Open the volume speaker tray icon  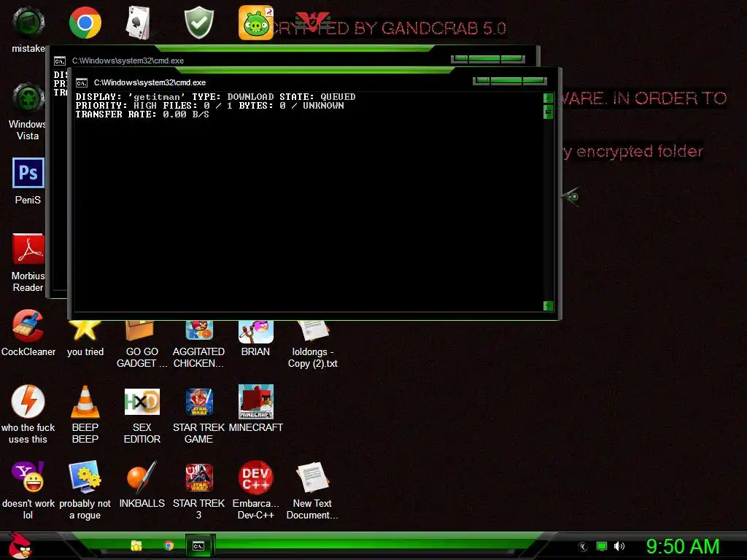619,546
